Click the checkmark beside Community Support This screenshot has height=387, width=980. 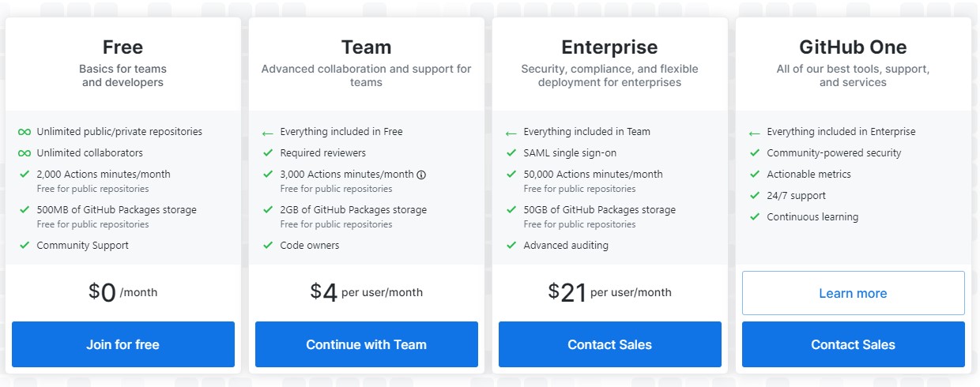click(24, 245)
